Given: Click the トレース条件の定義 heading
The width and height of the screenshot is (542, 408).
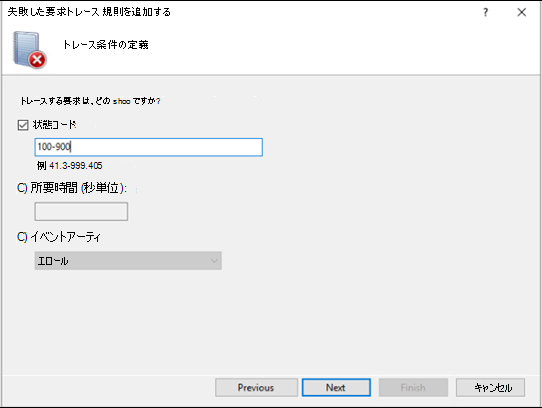Looking at the screenshot, I should (105, 45).
